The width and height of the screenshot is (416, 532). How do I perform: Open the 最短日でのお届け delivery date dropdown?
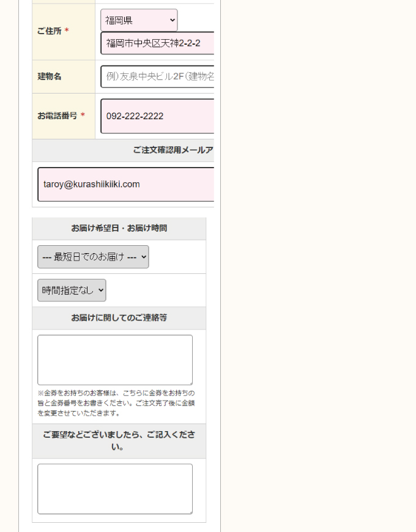tap(93, 257)
